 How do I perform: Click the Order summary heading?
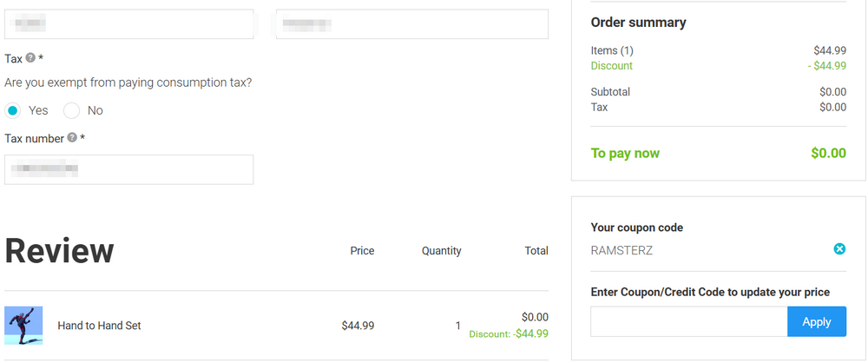(x=638, y=23)
